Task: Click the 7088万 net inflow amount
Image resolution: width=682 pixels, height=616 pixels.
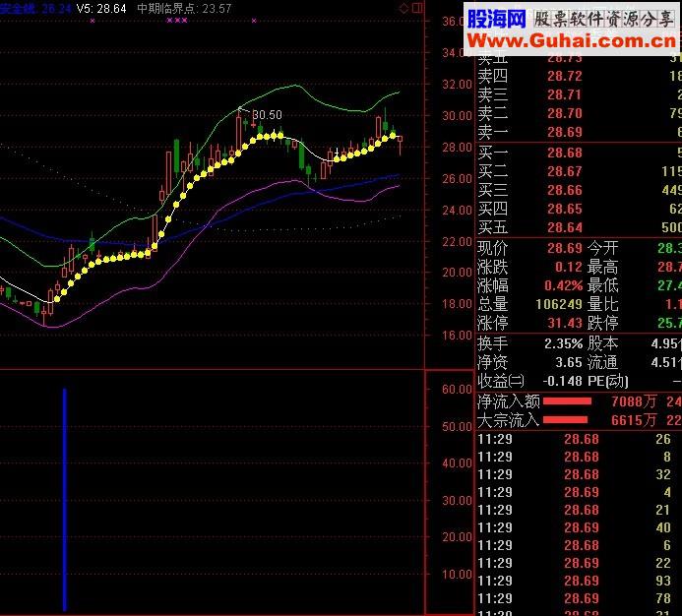Action: 634,401
